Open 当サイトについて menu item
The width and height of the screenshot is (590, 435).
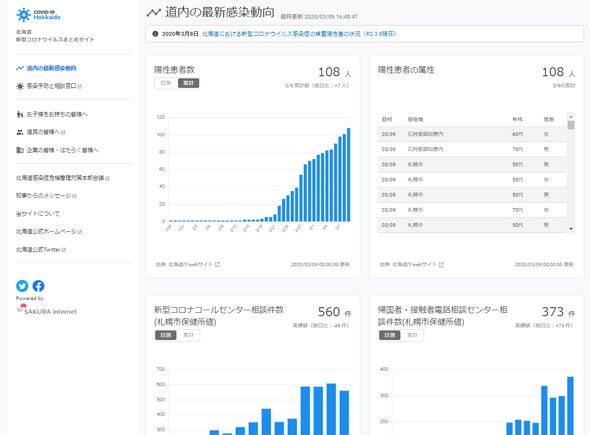coord(38,214)
